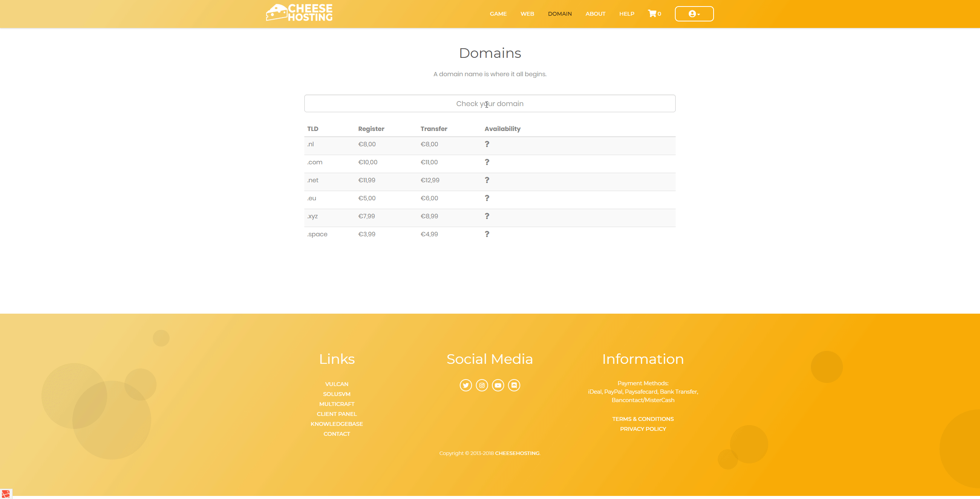Open the PRIVACY POLICY link

click(x=643, y=429)
